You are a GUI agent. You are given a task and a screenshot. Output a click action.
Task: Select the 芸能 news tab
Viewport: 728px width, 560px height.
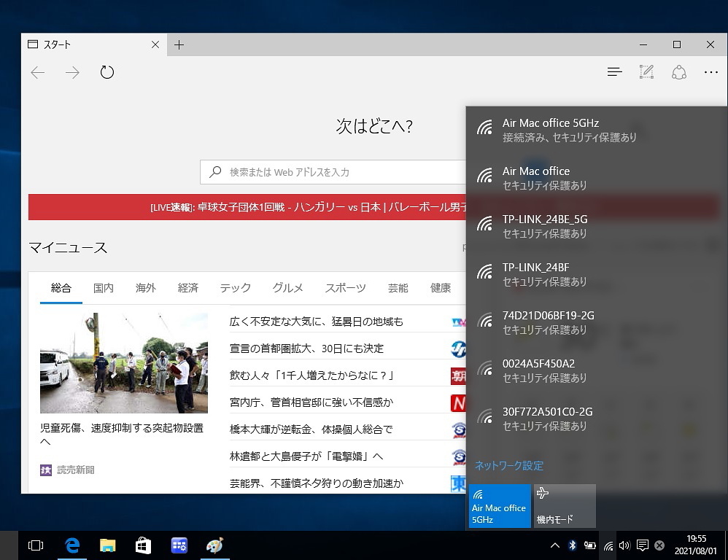(x=398, y=287)
